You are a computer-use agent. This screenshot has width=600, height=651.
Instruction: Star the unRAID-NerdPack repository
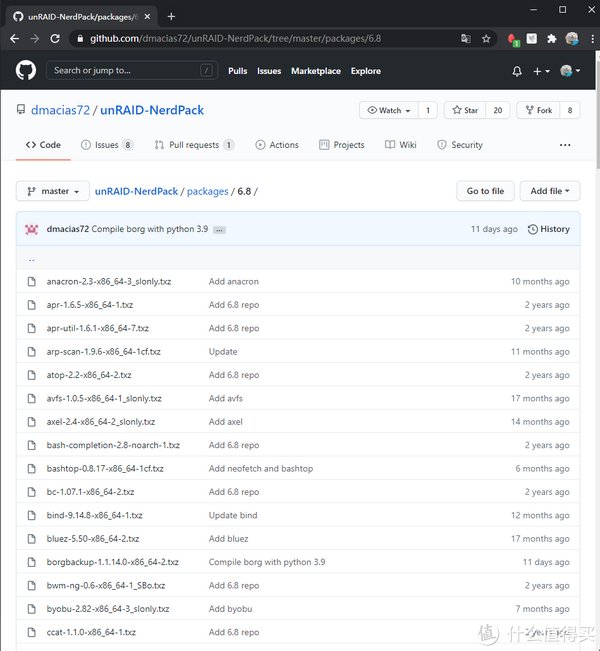[x=466, y=110]
